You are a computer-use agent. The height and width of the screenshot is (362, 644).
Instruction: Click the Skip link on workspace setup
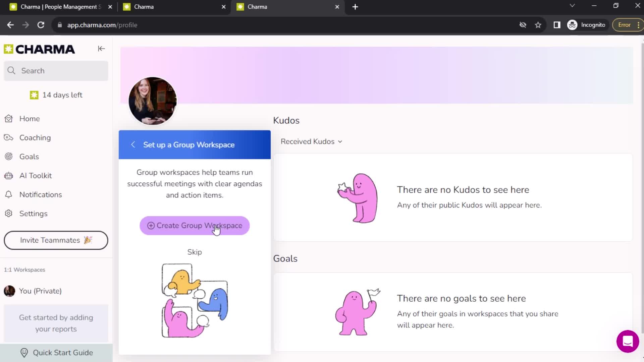pyautogui.click(x=195, y=252)
